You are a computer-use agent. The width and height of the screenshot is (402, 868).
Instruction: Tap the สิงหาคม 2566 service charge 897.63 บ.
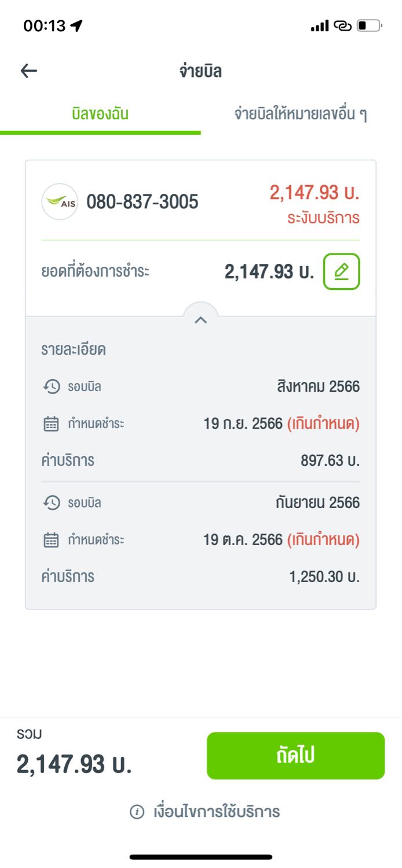tap(330, 461)
